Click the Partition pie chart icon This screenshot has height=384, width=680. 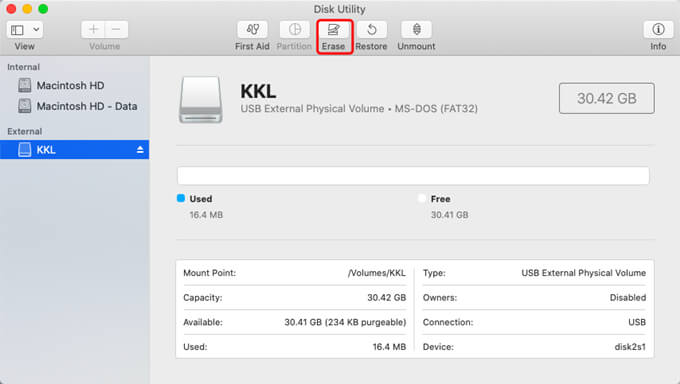click(294, 30)
